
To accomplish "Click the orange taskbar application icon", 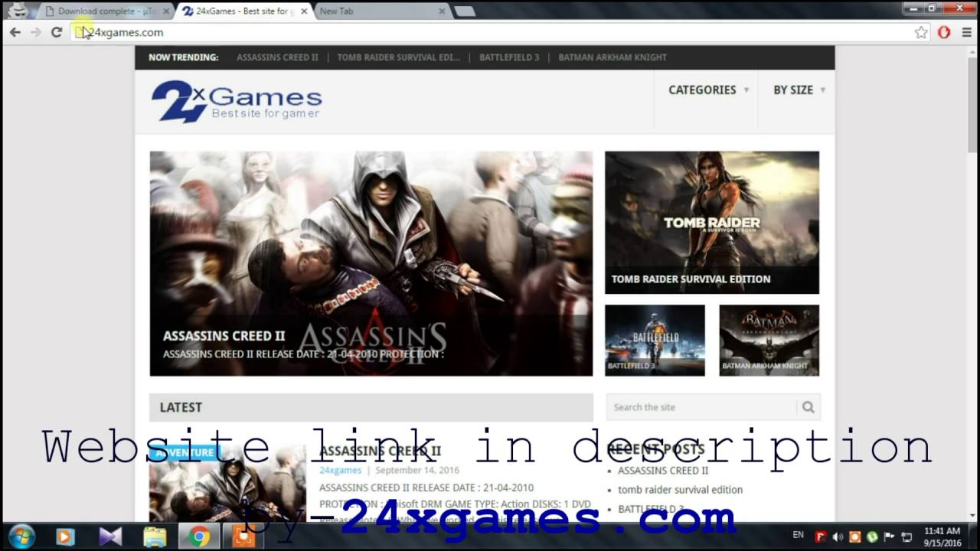I will pos(243,537).
